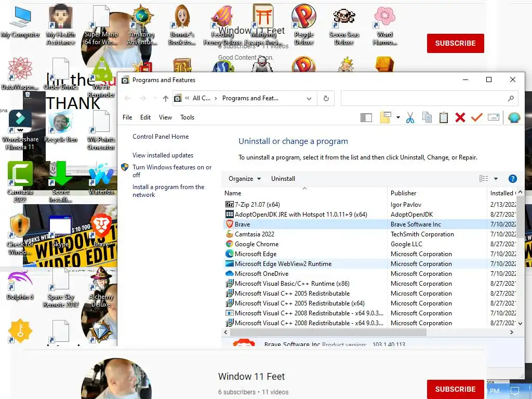Open recent locations dropdown chevron

[155, 98]
